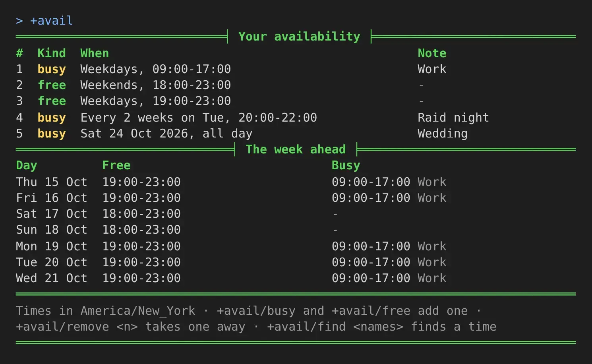592x364 pixels.
Task: Select 'Weekends, 18:00-23:00' entry text
Action: [x=156, y=85]
